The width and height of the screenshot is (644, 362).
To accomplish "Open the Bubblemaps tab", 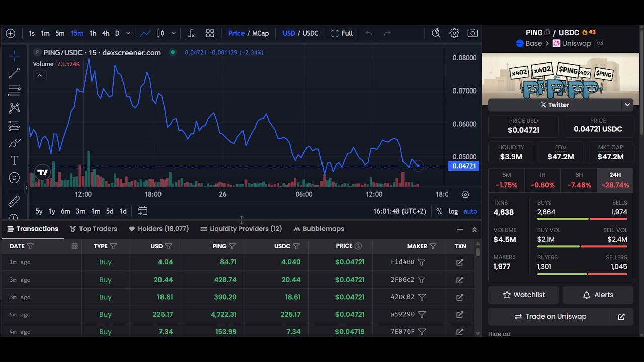I will point(319,229).
